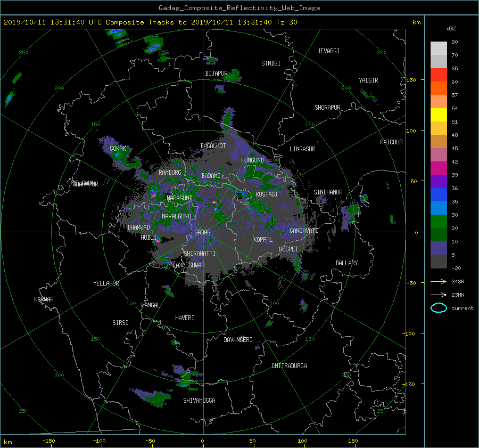Click the SHORAPUR city label
The height and width of the screenshot is (448, 479).
(x=327, y=107)
